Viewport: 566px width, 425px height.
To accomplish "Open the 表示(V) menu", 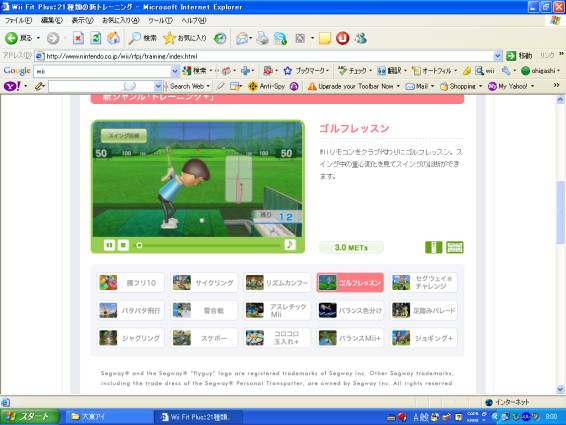I will (82, 21).
